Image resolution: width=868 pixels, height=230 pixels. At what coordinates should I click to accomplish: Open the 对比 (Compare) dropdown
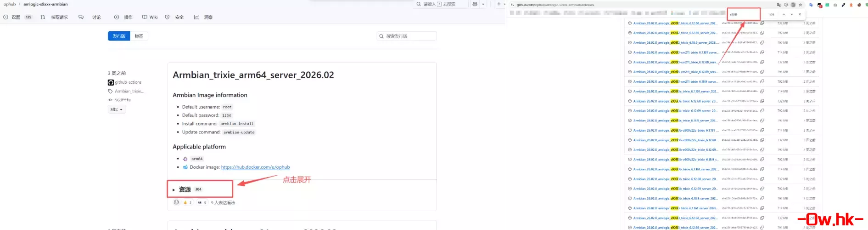pyautogui.click(x=117, y=109)
